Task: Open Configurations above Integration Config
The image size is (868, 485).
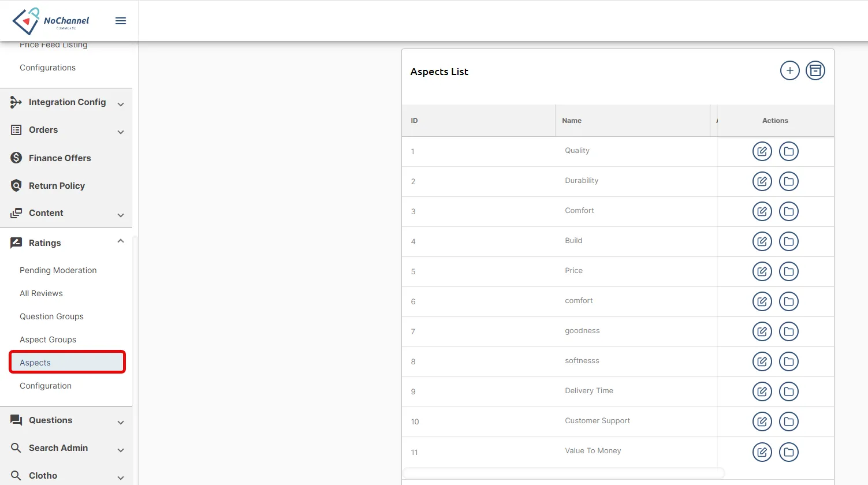Action: click(47, 68)
